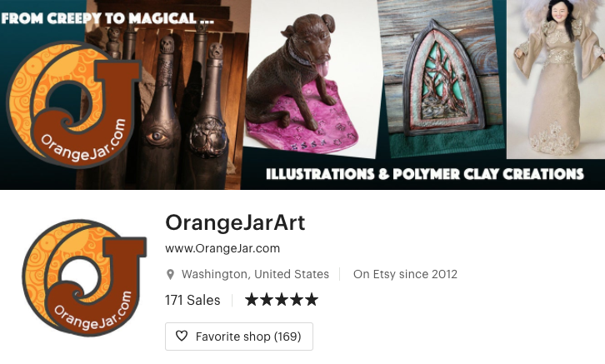Image resolution: width=605 pixels, height=364 pixels.
Task: Open the 171 Sales link
Action: [x=192, y=300]
